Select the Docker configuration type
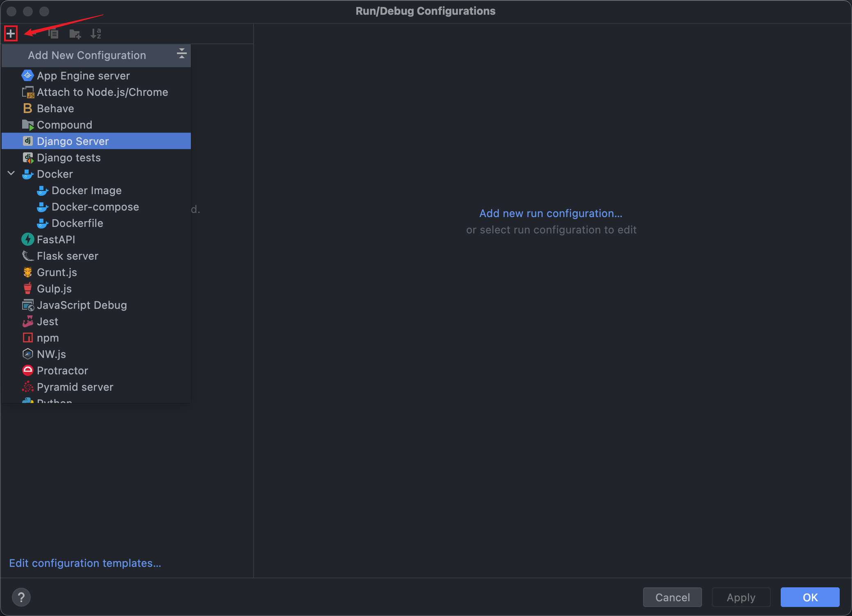 [96, 174]
